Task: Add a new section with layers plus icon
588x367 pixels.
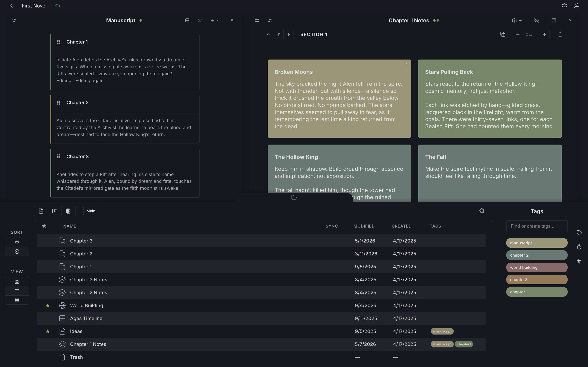Action: click(517, 20)
